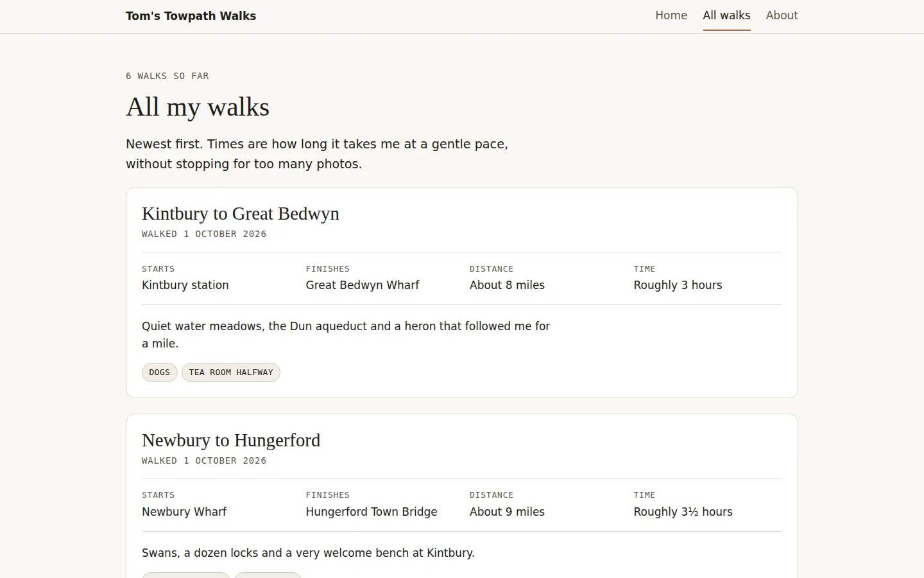Click the "Roughly 3 hours" time

678,285
